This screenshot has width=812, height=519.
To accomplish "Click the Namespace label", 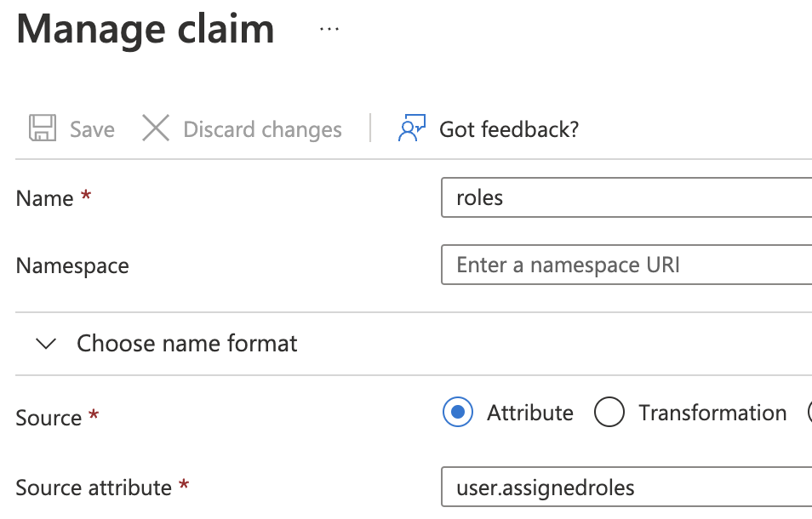I will 72,266.
